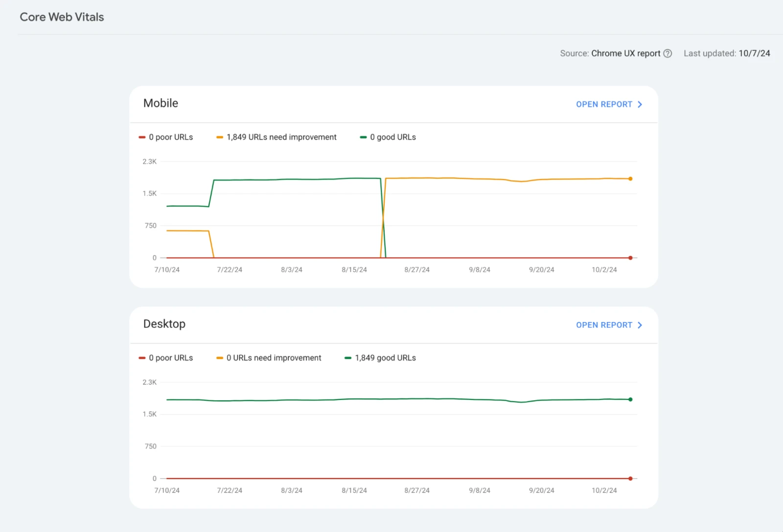Viewport: 783px width, 532px height.
Task: Select '0 URLs need improvement' in Desktop
Action: pyautogui.click(x=274, y=358)
